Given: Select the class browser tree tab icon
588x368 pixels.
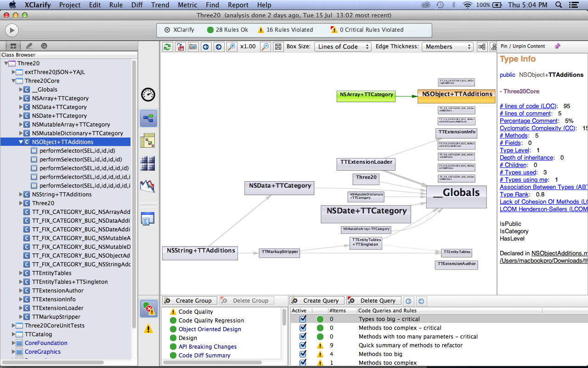Looking at the screenshot, I should (x=13, y=46).
